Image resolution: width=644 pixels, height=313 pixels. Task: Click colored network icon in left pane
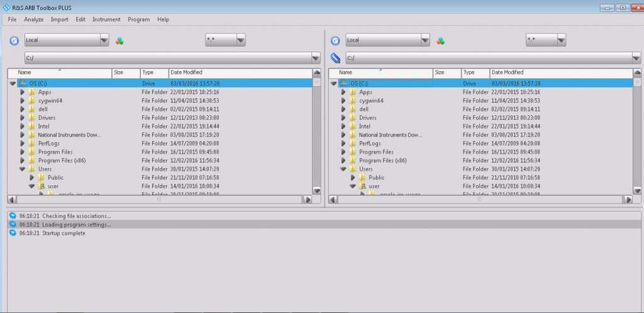tap(119, 41)
